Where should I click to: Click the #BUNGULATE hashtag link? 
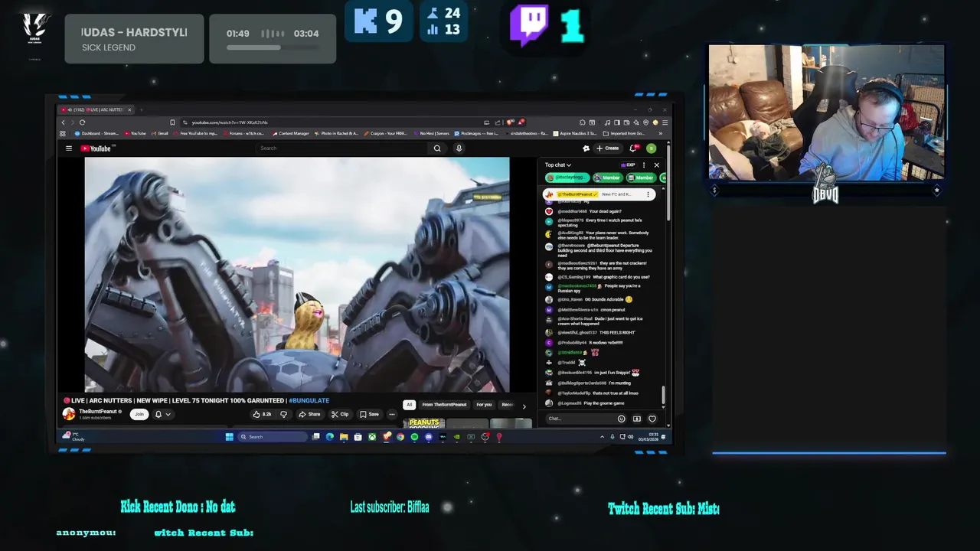point(309,400)
